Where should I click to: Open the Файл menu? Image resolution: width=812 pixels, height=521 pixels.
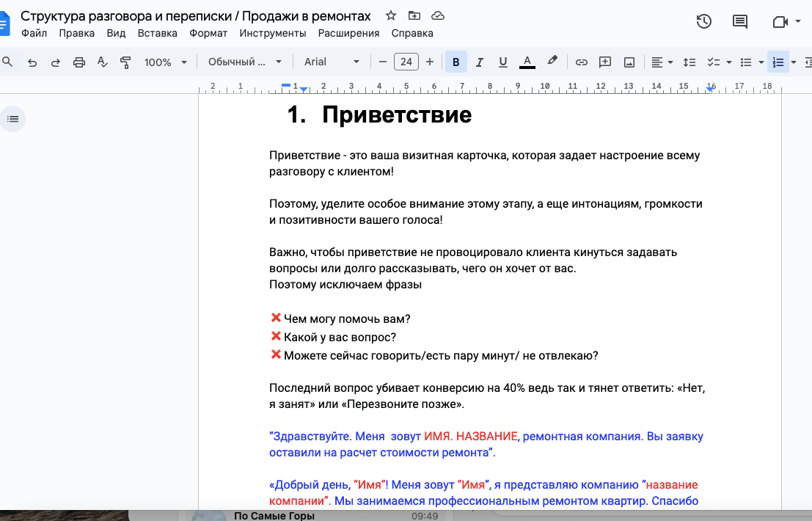pyautogui.click(x=34, y=33)
